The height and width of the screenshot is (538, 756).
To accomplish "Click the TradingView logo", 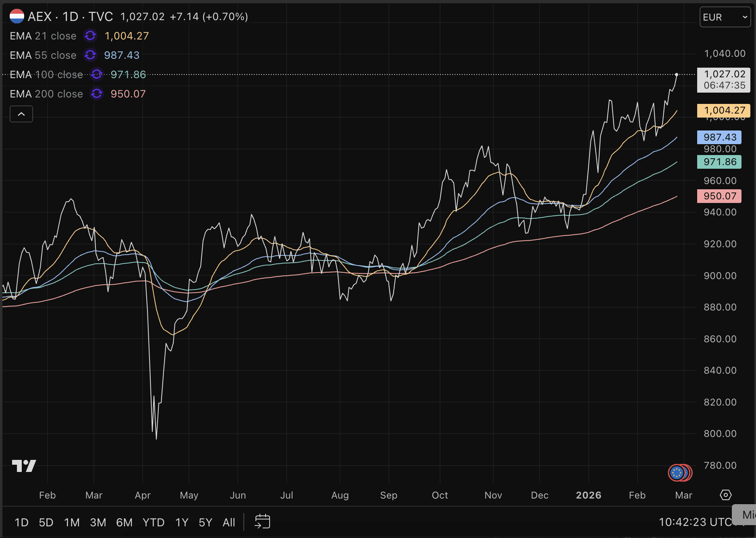I will [x=24, y=466].
